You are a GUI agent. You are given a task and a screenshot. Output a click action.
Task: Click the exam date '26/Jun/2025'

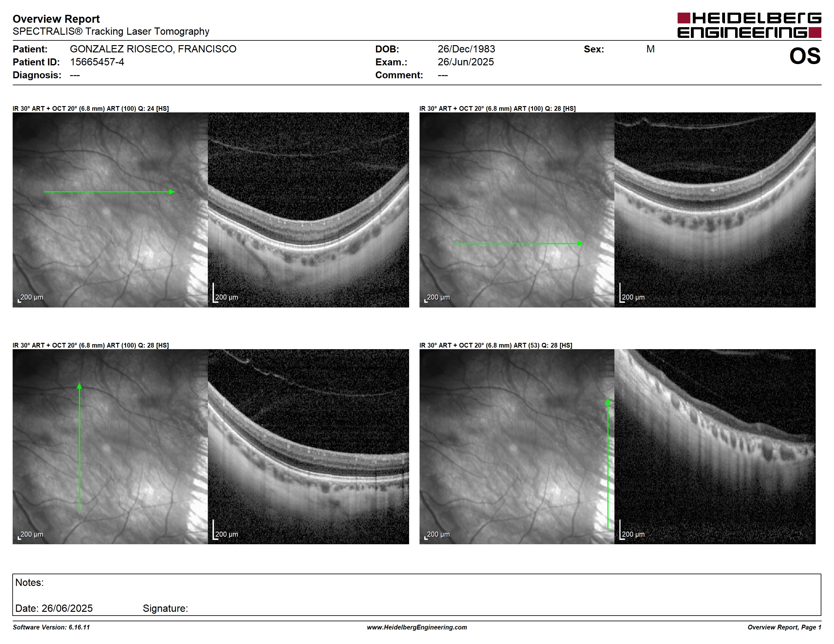tap(466, 62)
